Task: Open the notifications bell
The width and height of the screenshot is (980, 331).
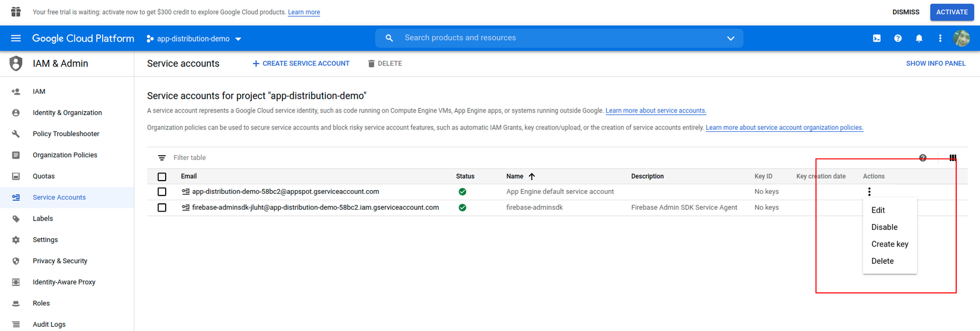Action: click(919, 39)
